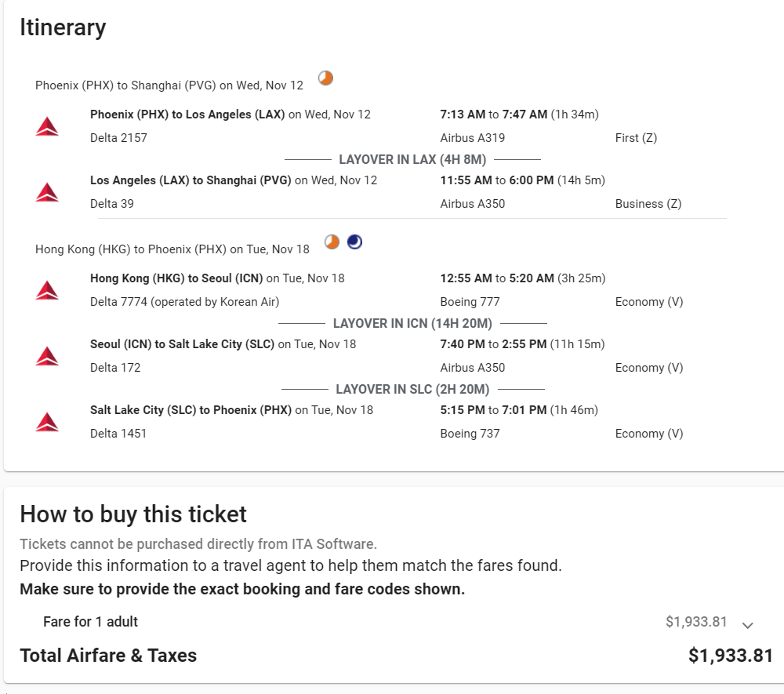The image size is (784, 694).
Task: Click the How to buy this ticket heading
Action: pos(133,514)
